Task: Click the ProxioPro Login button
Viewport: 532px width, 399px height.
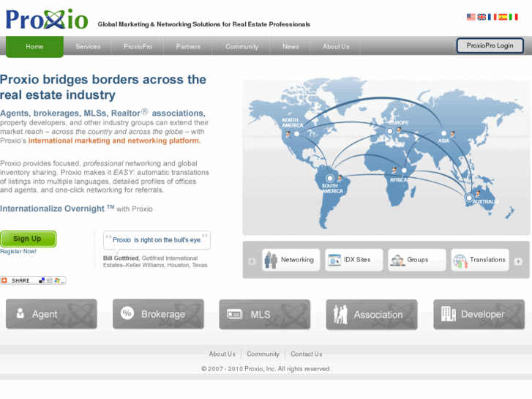Action: pos(490,45)
